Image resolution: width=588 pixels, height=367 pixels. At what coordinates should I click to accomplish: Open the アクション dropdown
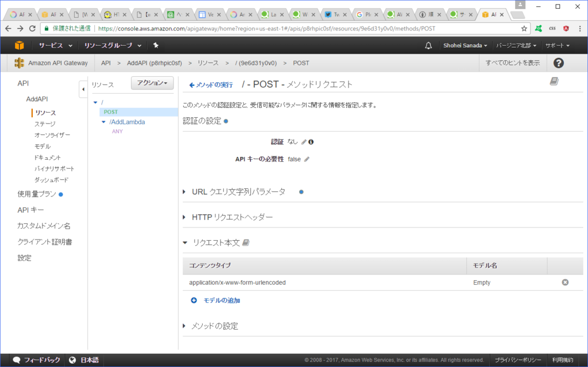click(152, 83)
